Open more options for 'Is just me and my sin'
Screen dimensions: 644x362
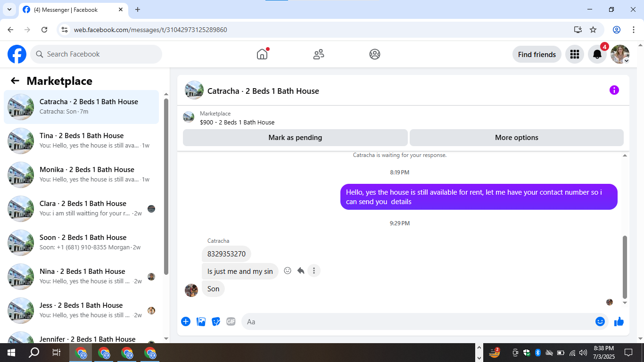pos(314,271)
